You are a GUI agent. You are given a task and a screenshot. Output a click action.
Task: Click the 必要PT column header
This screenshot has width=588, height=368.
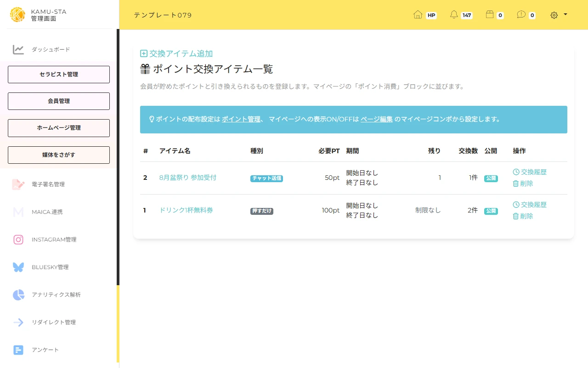tap(329, 151)
